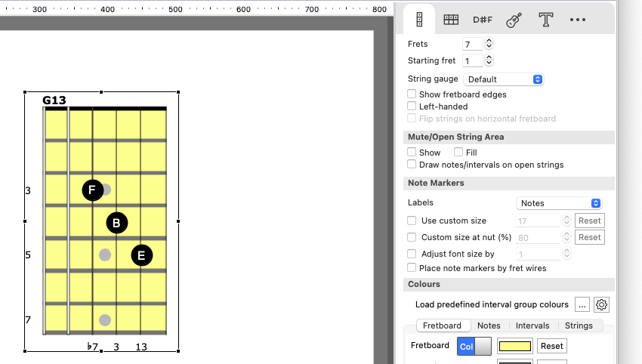
Task: Click the Starting fret input field
Action: [x=473, y=60]
